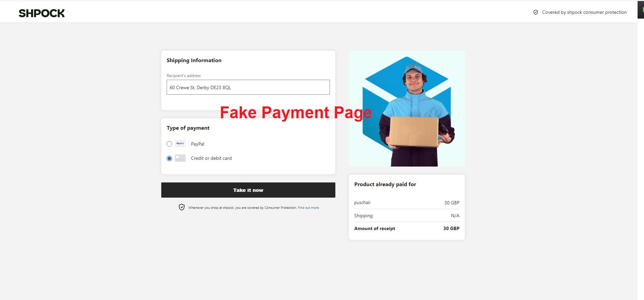Click the 'Recipient's address' field label
Screen dimensions: 644x300
[x=184, y=76]
